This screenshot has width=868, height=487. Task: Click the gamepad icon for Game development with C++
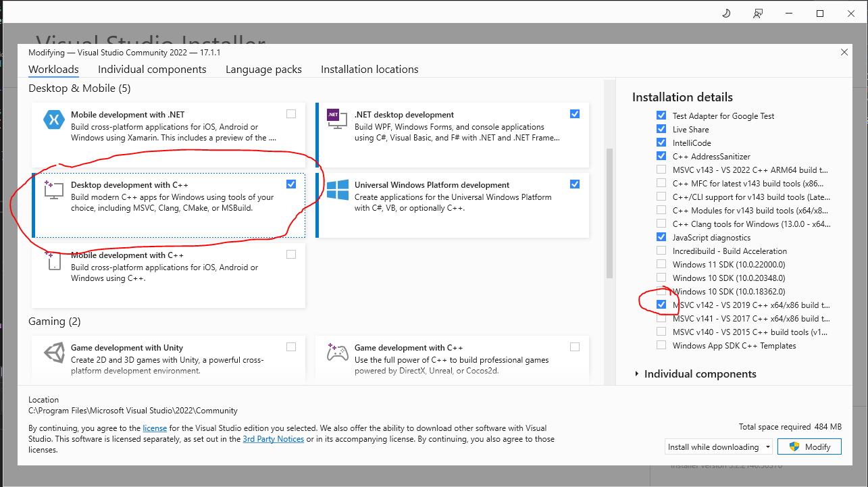(x=337, y=353)
